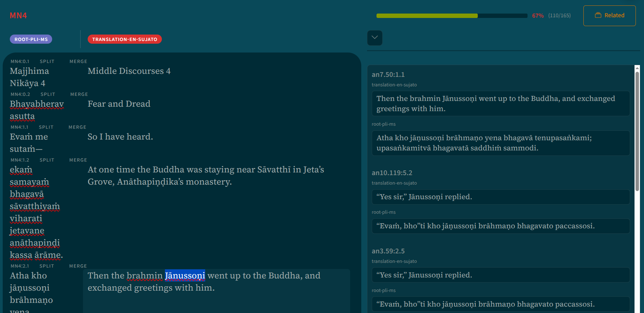Open related result an3.59:2.5
Screen dimensions: 644x313
pyautogui.click(x=388, y=251)
